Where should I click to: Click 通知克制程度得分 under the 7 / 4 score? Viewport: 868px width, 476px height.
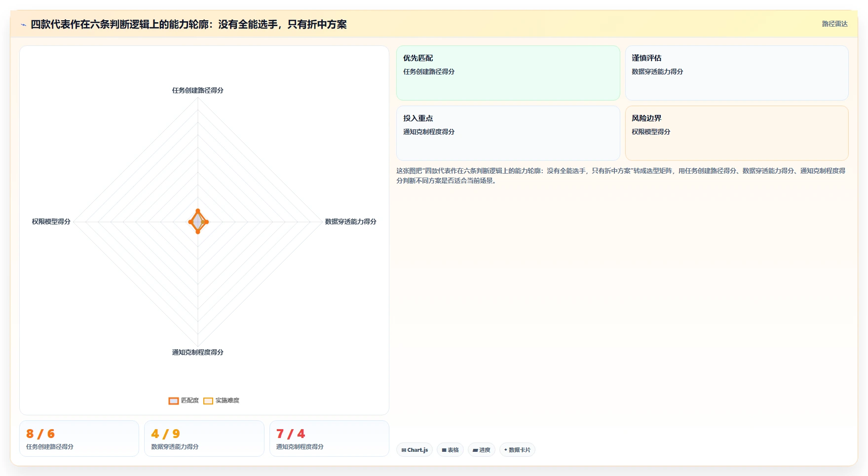point(300,446)
